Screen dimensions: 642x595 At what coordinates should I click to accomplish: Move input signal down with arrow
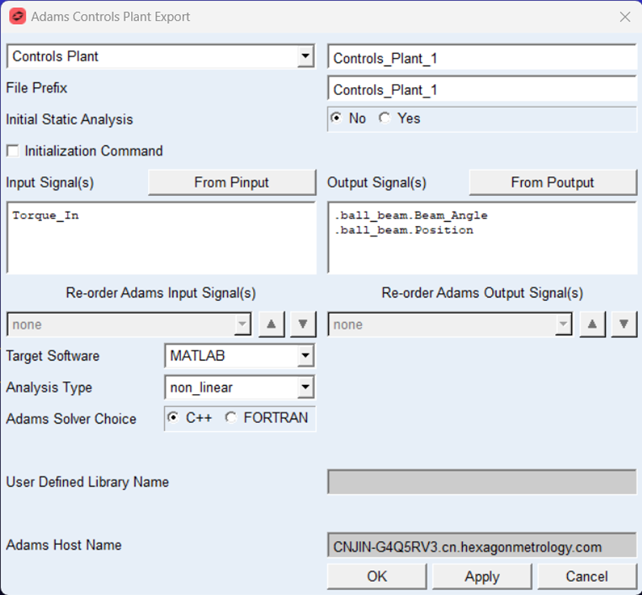tap(304, 325)
